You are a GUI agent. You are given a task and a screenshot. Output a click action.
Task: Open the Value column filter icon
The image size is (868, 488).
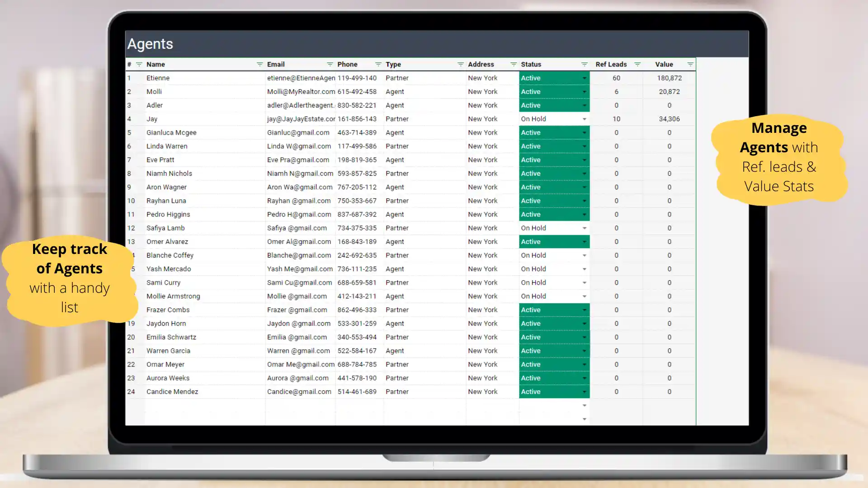tap(690, 65)
